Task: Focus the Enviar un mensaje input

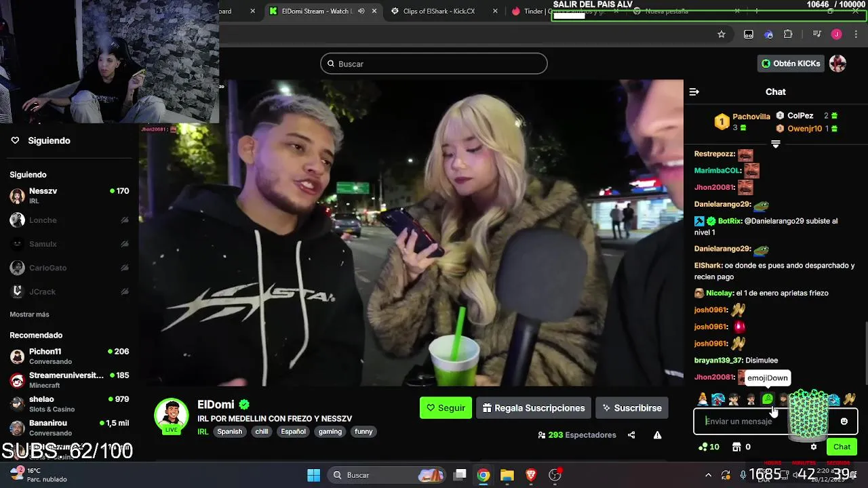Action: coord(776,421)
